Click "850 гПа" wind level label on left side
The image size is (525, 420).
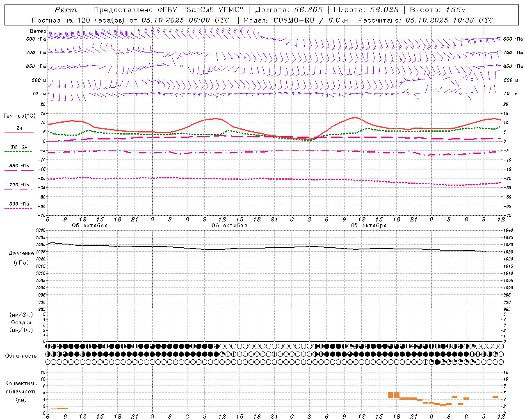[x=36, y=66]
